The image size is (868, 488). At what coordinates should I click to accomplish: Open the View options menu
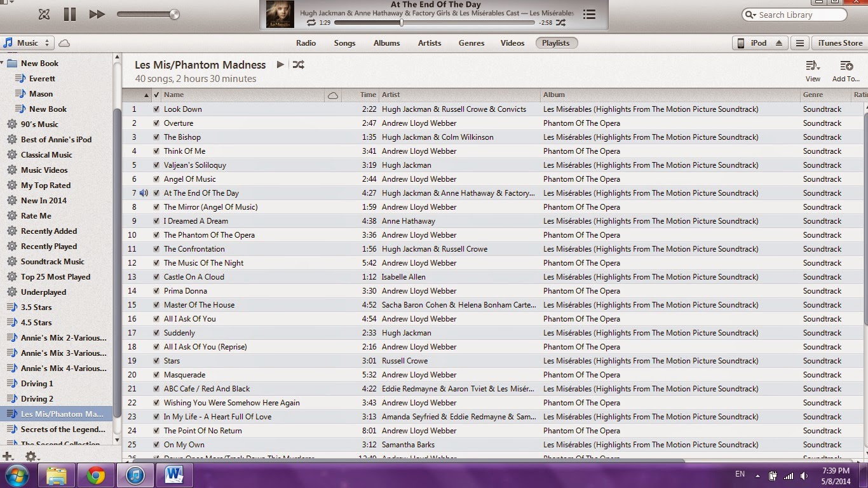click(x=813, y=71)
